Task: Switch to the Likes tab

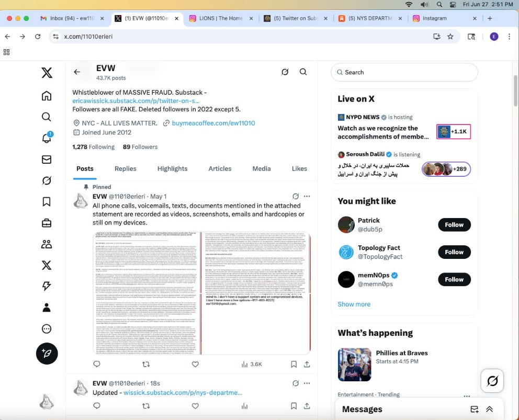Action: tap(300, 168)
